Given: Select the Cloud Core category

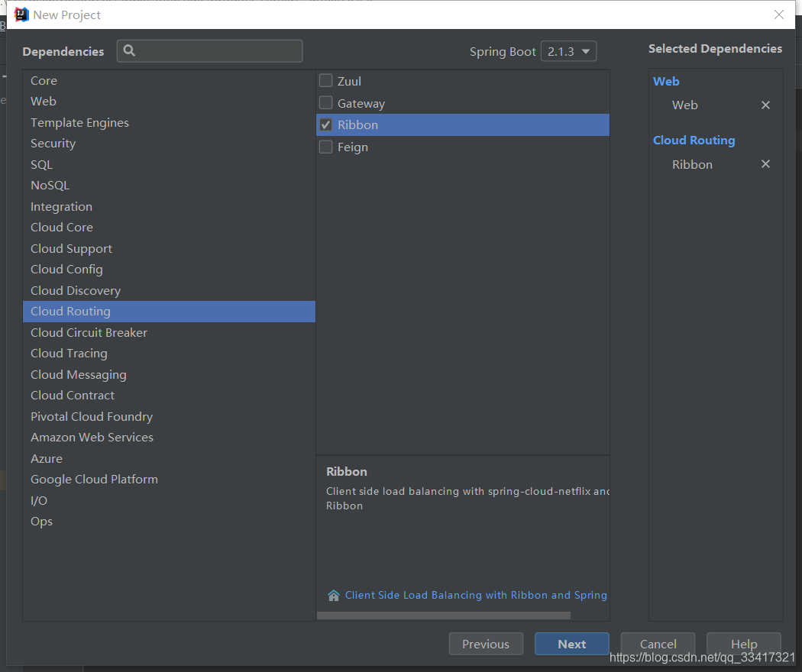Looking at the screenshot, I should (x=169, y=227).
